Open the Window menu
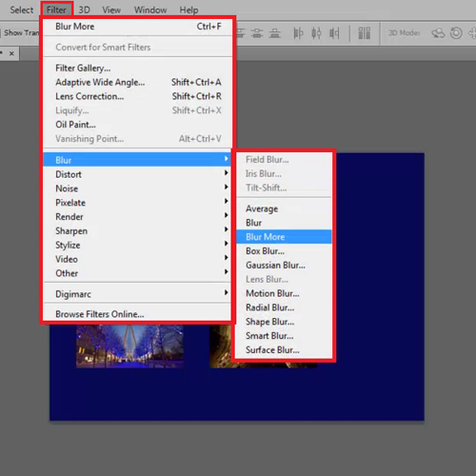This screenshot has width=476, height=476. click(x=150, y=10)
